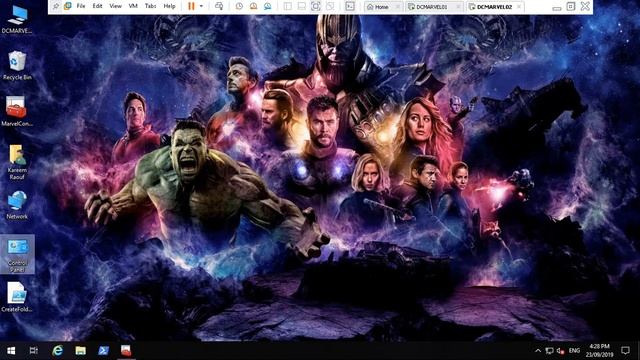The height and width of the screenshot is (360, 640).
Task: Select the MarvelCon... toolbox desktop icon
Action: (17, 111)
